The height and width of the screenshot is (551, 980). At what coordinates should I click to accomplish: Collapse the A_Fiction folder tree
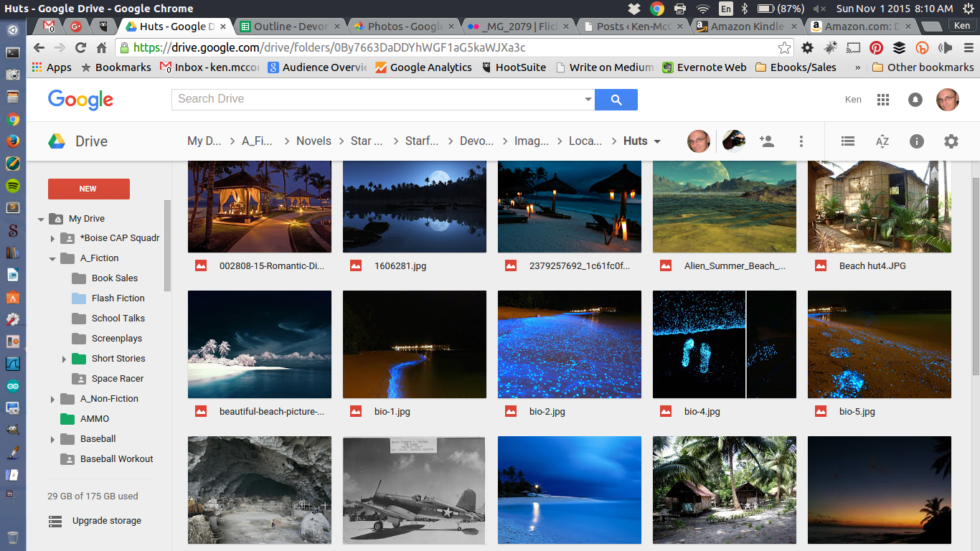coord(52,258)
